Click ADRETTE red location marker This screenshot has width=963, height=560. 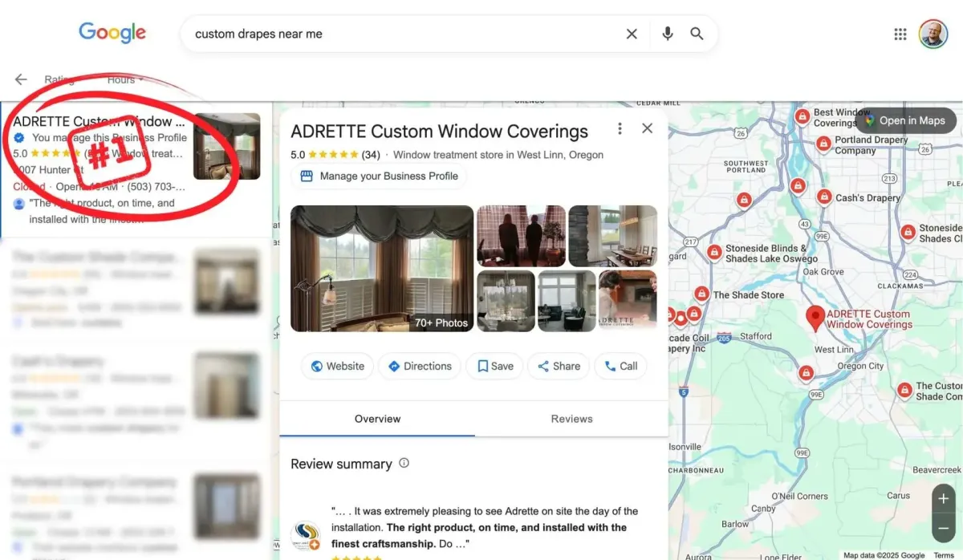point(815,319)
